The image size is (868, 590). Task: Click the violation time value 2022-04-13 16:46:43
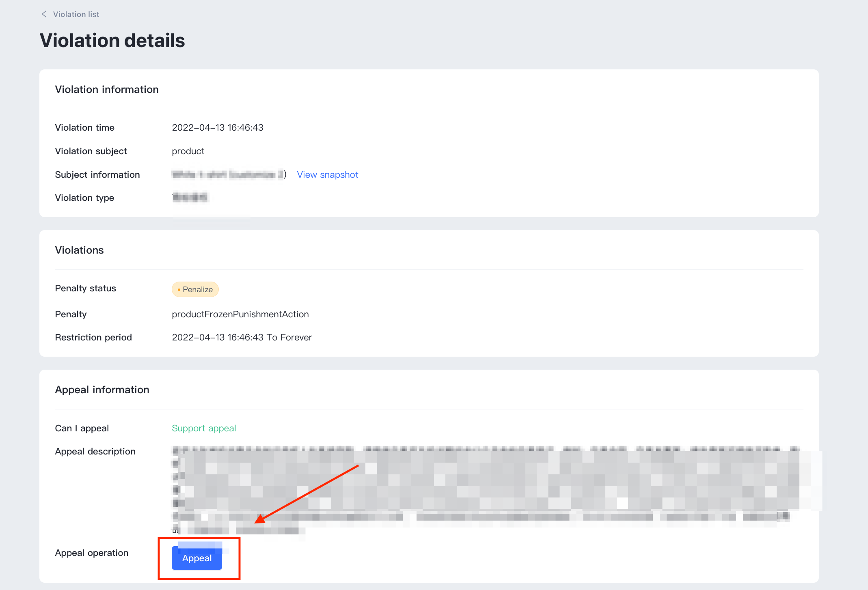[x=218, y=127]
